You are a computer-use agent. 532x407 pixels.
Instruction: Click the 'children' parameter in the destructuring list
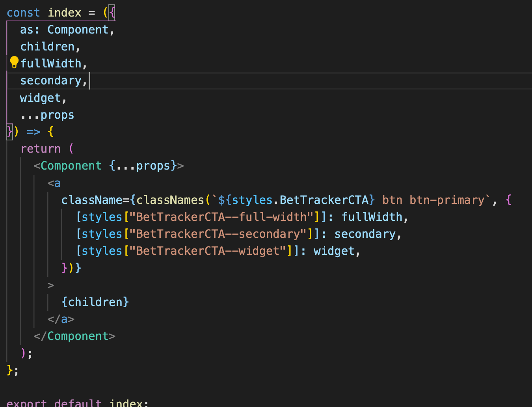(47, 47)
